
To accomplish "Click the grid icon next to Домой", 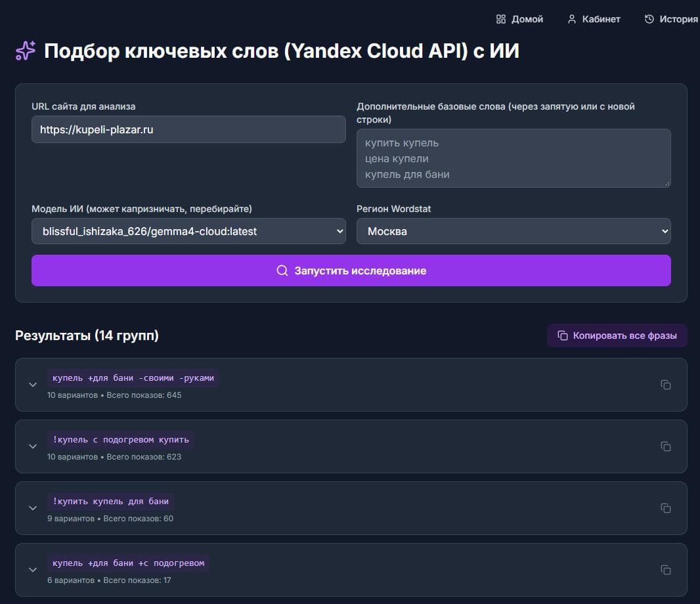I will point(501,19).
